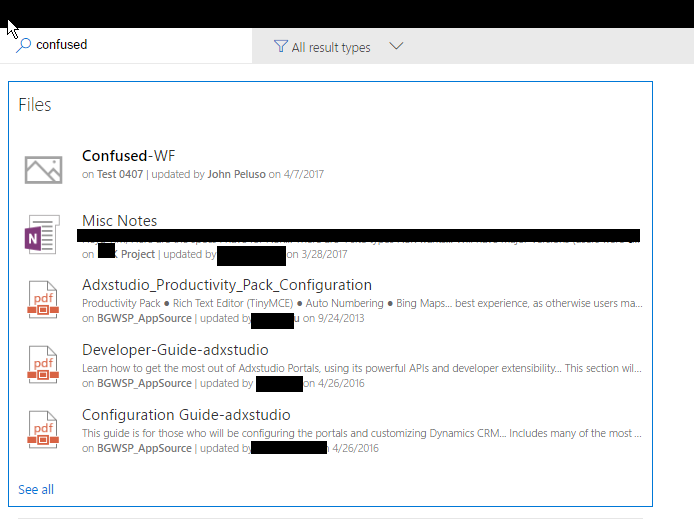Click the 'Learn how to get the most' snippet

[x=362, y=369]
